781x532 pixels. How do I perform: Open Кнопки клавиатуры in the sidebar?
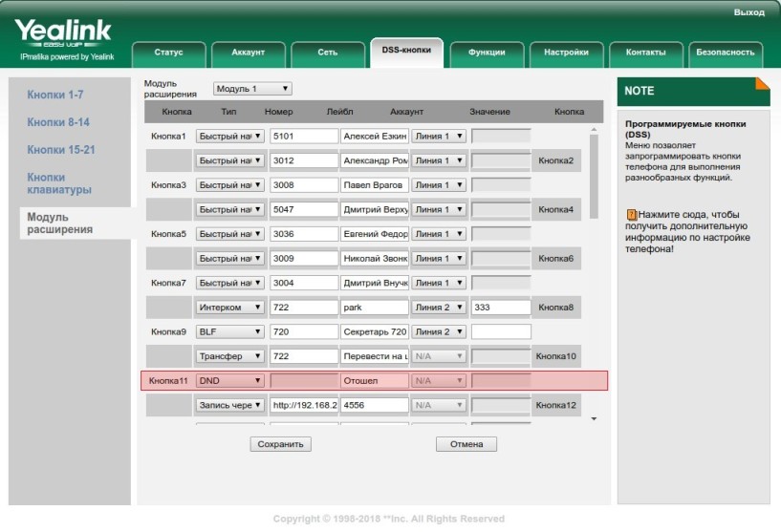[59, 183]
